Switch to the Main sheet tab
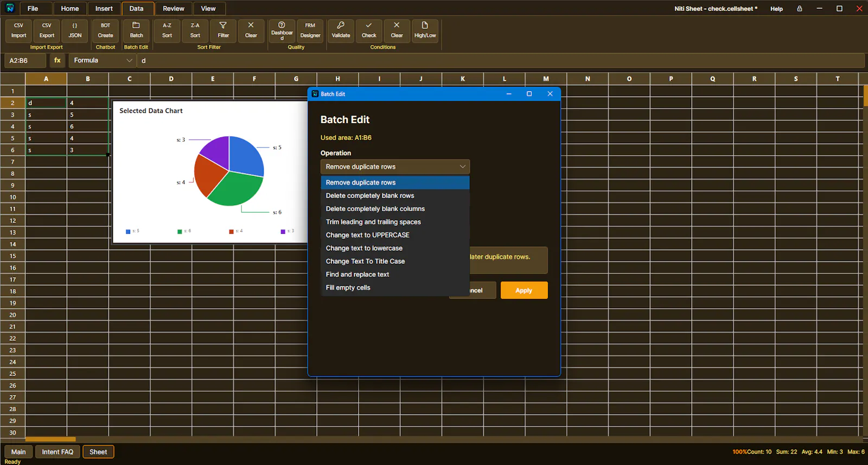Screen dimensions: 868x465 pyautogui.click(x=18, y=452)
